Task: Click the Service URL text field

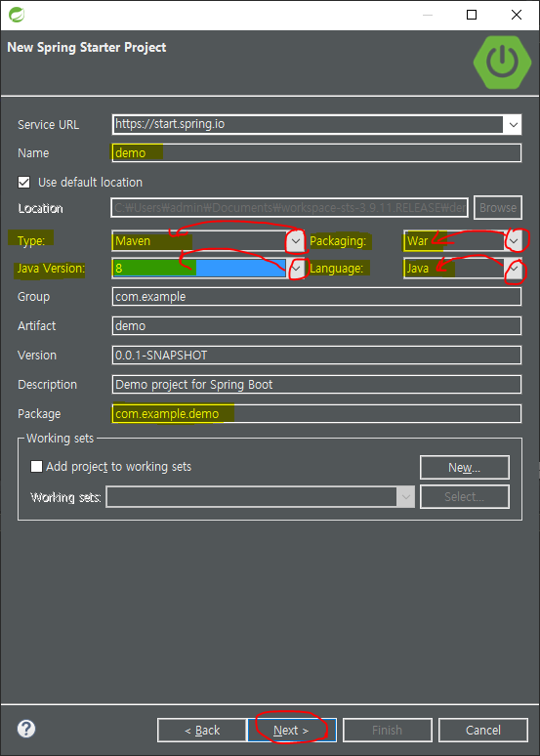Action: pos(308,124)
